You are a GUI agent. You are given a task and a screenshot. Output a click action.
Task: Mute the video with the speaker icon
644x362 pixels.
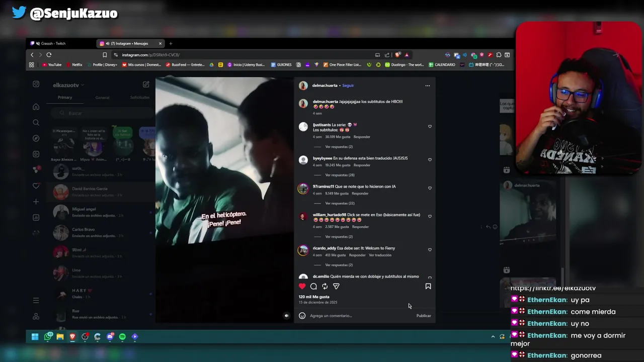tap(286, 316)
